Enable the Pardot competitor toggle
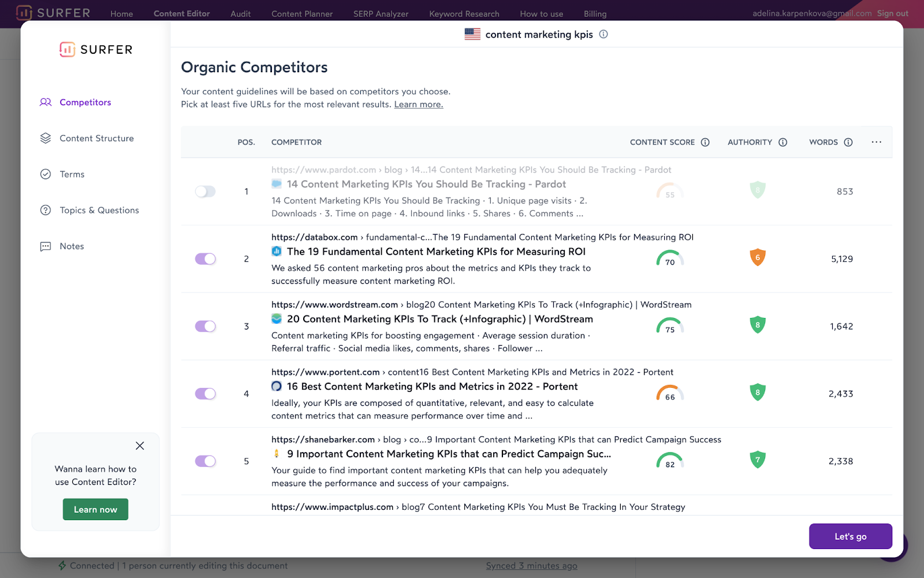 tap(205, 191)
